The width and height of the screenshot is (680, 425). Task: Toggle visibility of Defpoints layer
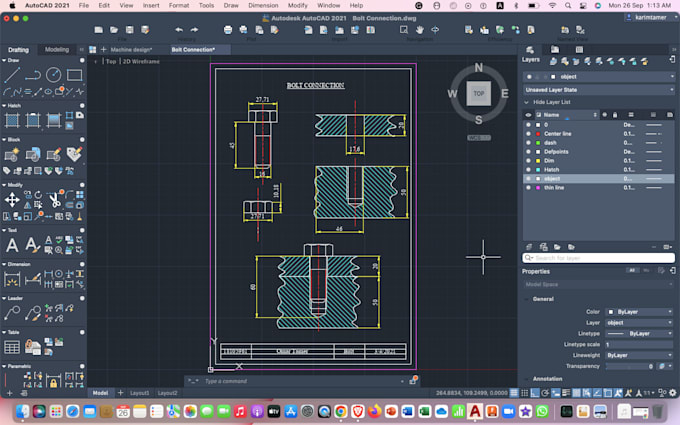[528, 152]
